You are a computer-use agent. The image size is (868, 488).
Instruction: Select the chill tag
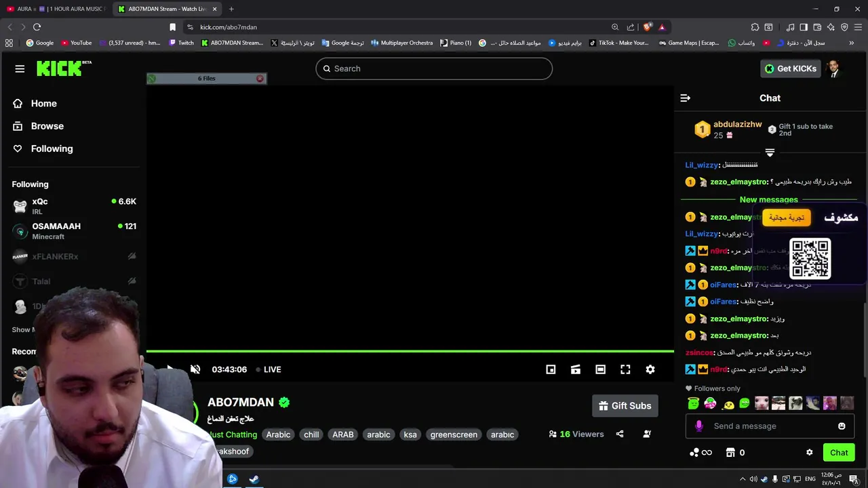311,434
